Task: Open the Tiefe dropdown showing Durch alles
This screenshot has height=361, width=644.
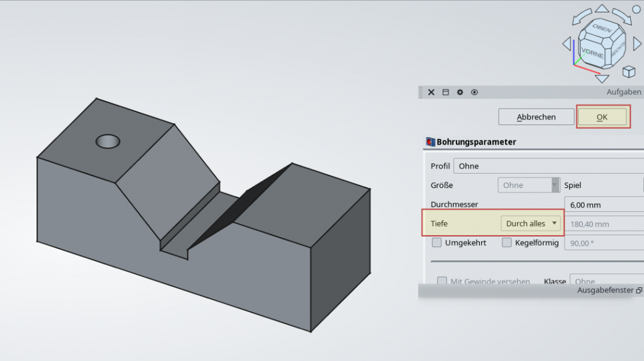Action: click(531, 223)
